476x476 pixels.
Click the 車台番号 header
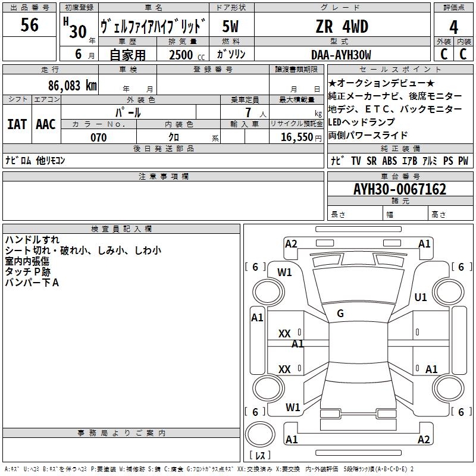pyautogui.click(x=400, y=176)
